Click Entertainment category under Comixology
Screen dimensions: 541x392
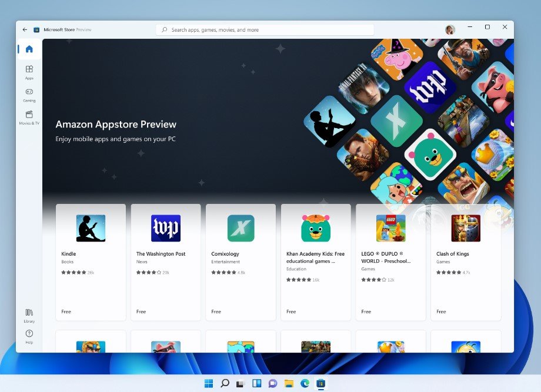tap(226, 262)
